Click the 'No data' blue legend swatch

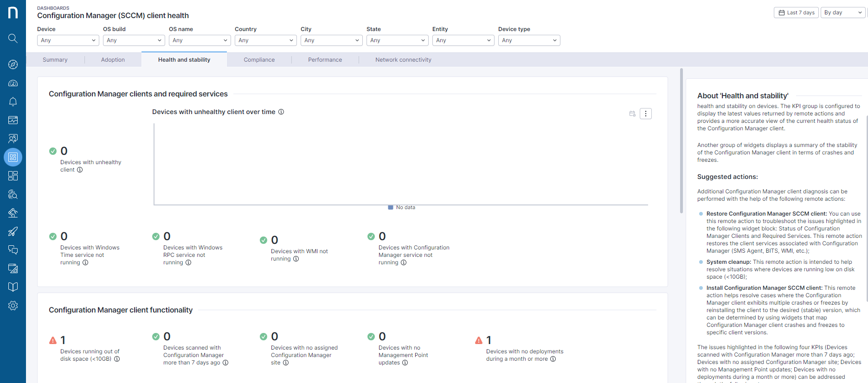click(391, 207)
